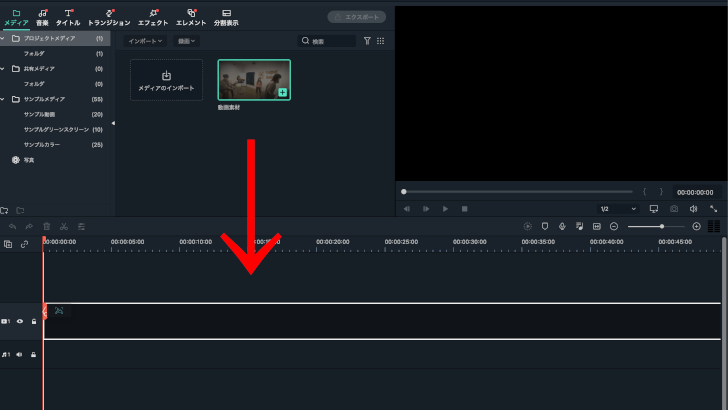
Task: Click the trash delete icon
Action: [x=46, y=227]
